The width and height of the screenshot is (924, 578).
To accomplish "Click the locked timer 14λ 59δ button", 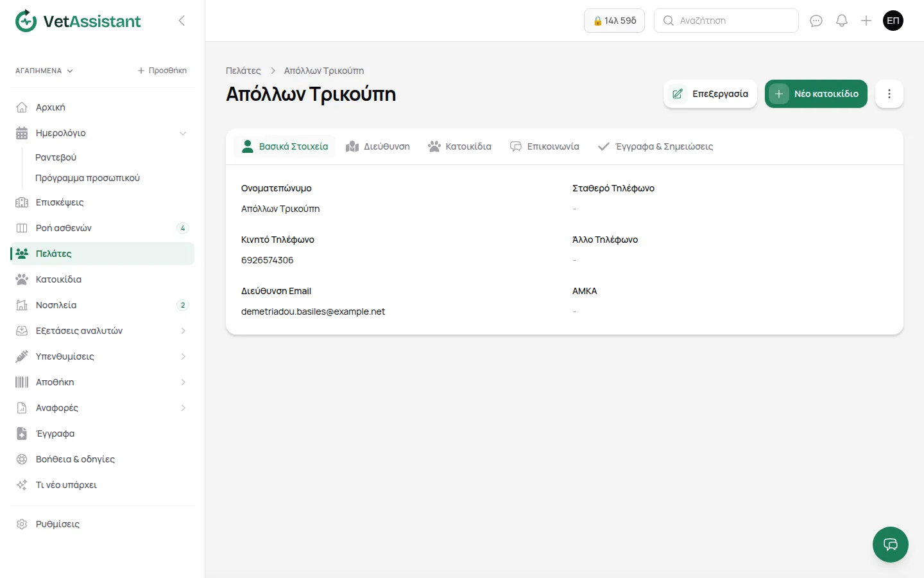I will pos(614,21).
